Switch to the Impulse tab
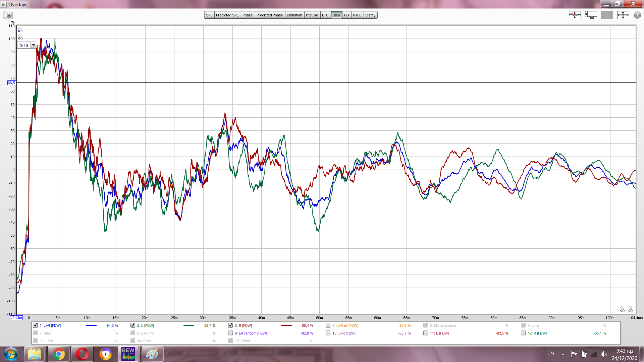 [312, 15]
